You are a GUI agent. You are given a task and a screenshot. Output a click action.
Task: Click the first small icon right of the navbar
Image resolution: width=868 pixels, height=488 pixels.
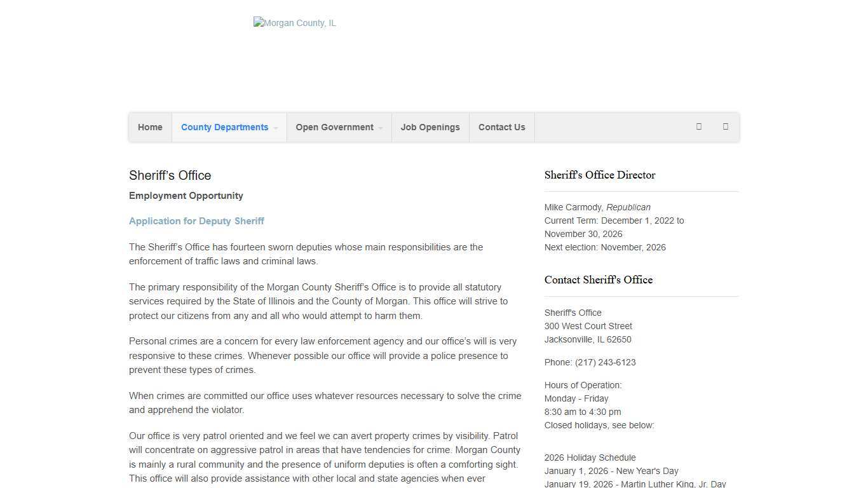point(699,126)
